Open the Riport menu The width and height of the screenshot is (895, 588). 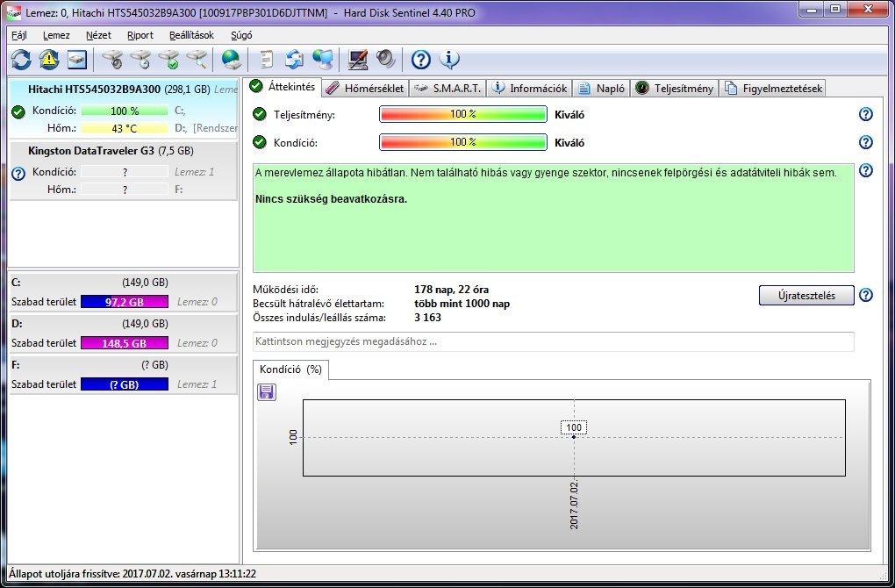click(x=140, y=35)
